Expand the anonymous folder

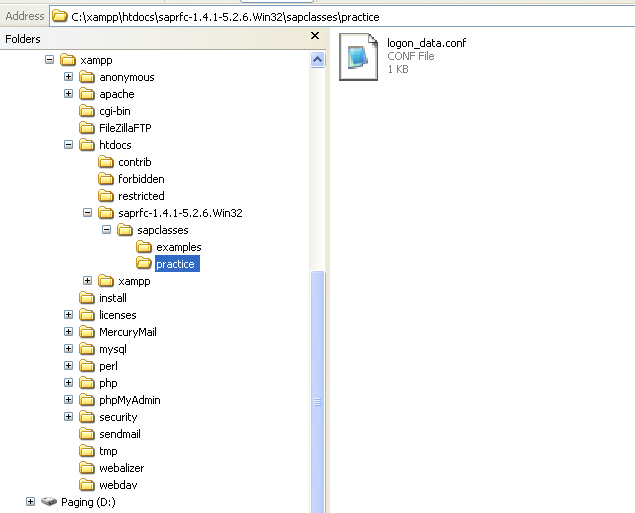(69, 77)
